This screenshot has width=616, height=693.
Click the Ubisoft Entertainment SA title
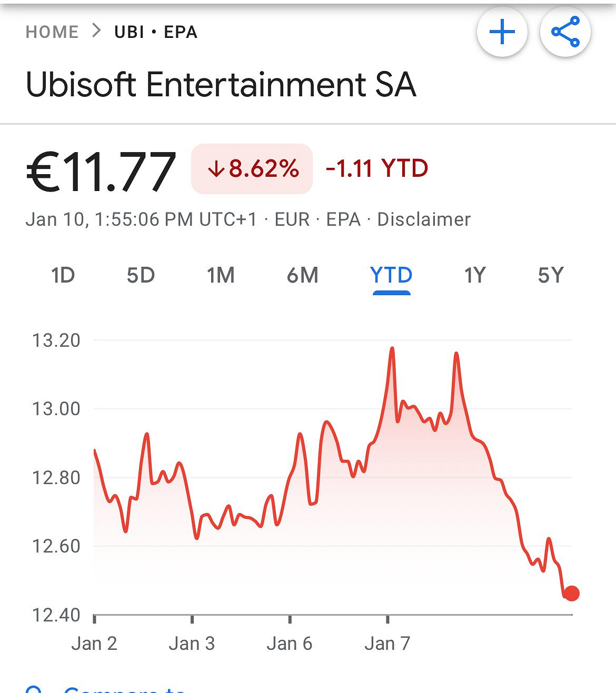pyautogui.click(x=220, y=83)
